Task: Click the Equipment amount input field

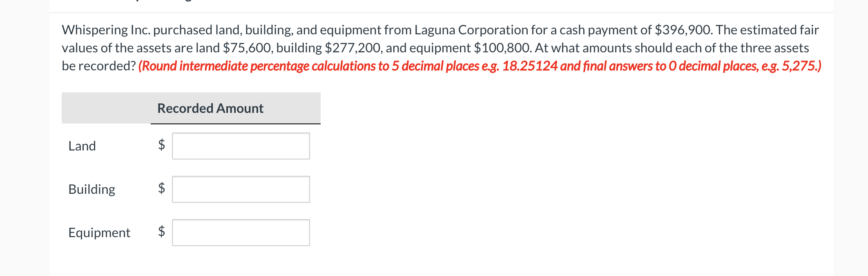Action: (241, 232)
